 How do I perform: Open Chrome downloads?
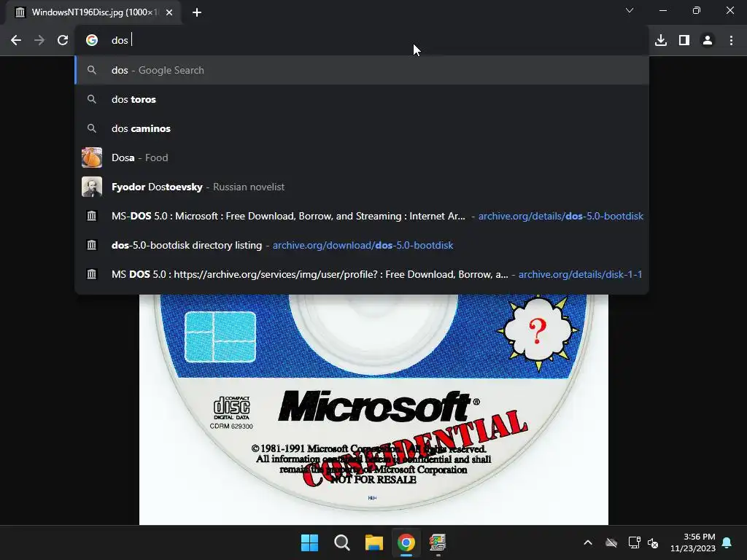click(661, 41)
